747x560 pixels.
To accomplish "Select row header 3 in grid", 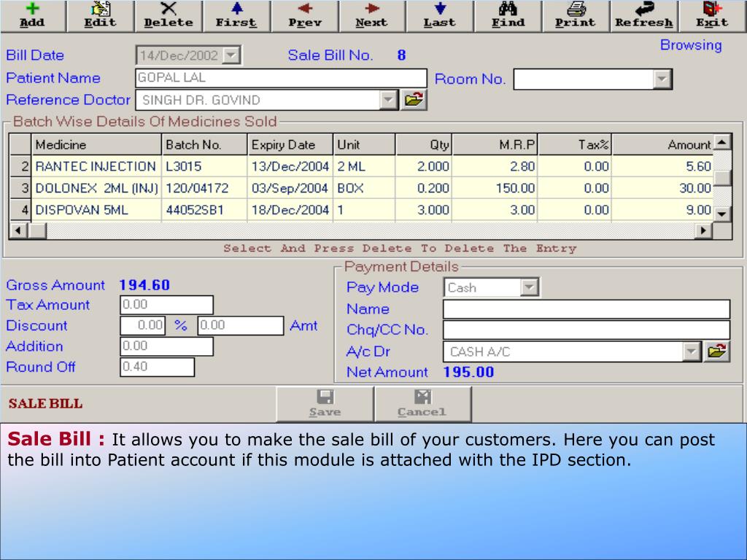I will pyautogui.click(x=20, y=188).
